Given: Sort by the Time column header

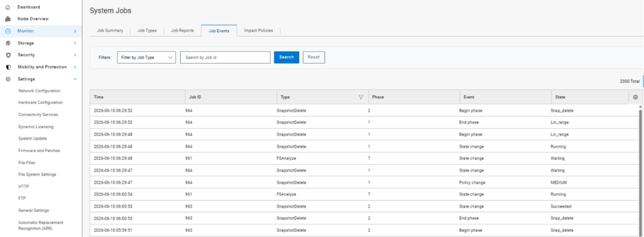Looking at the screenshot, I should tap(98, 97).
